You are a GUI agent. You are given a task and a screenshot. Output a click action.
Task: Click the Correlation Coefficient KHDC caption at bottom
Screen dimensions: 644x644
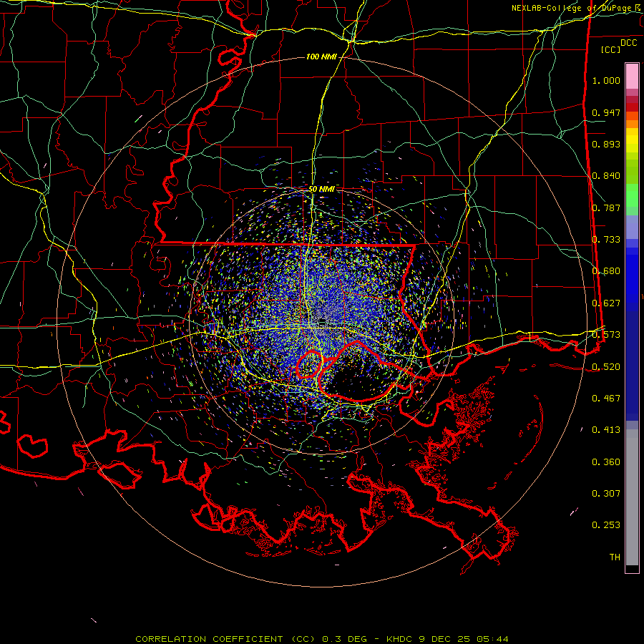[x=322, y=639]
